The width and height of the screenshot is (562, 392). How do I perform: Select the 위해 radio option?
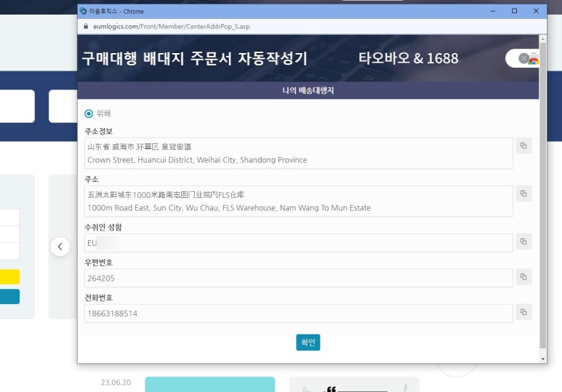[x=89, y=113]
